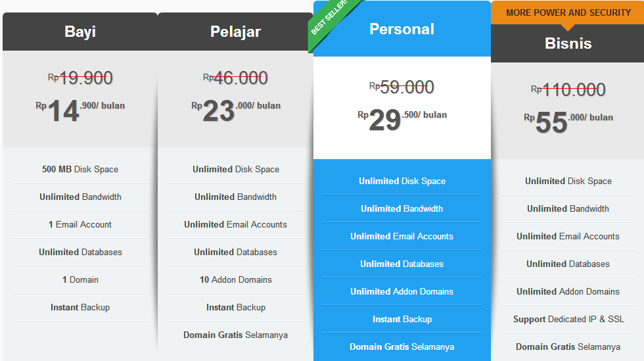The image size is (644, 361).
Task: Click Support Dedicated IP & SSL feature
Action: 568,319
